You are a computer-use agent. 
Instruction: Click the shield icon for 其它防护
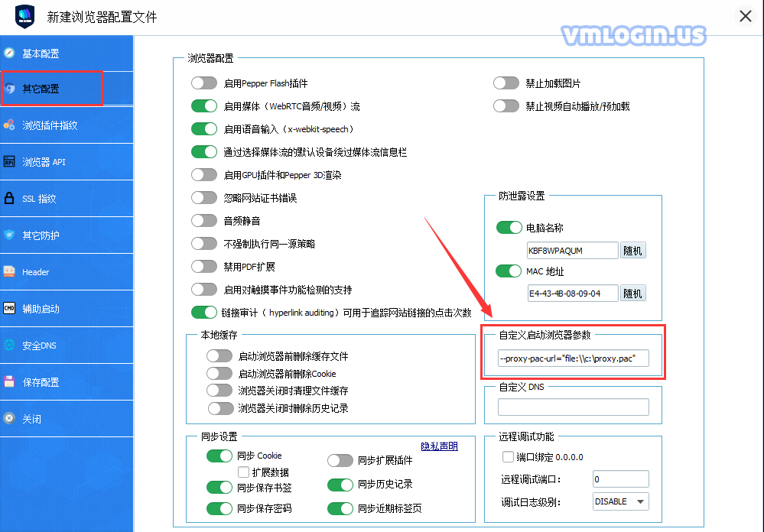pyautogui.click(x=10, y=235)
